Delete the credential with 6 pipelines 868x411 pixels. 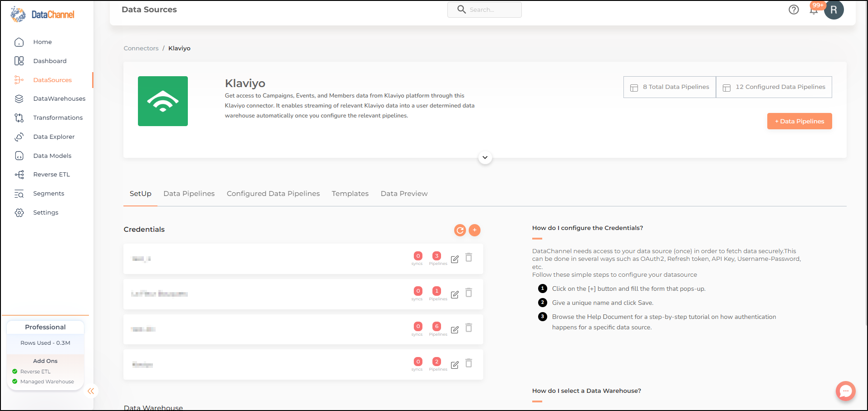coord(469,328)
